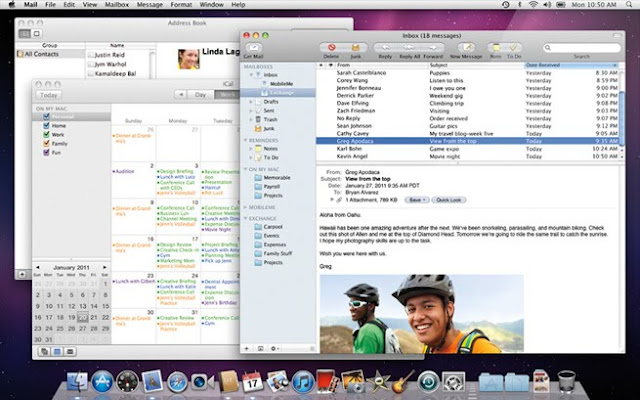Switch iCal to Day view

click(x=200, y=95)
